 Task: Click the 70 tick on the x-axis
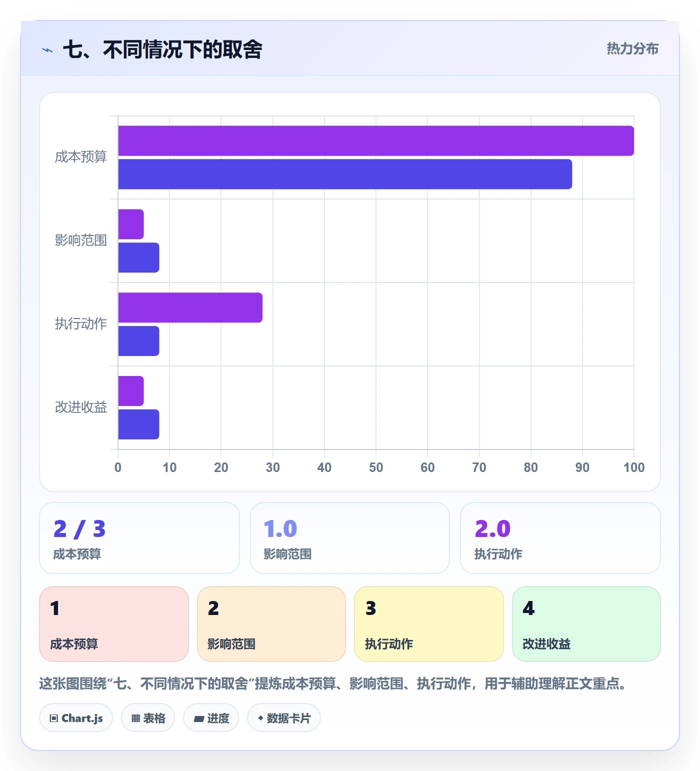[x=479, y=467]
